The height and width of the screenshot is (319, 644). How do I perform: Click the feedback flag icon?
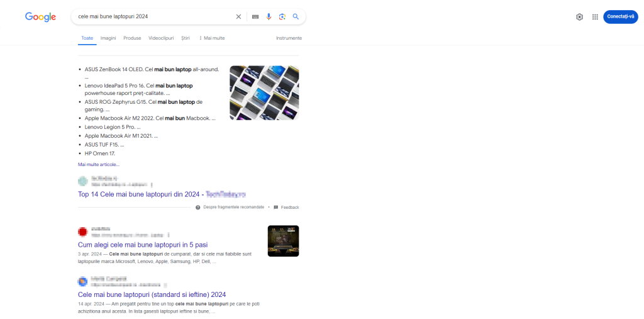pos(276,207)
